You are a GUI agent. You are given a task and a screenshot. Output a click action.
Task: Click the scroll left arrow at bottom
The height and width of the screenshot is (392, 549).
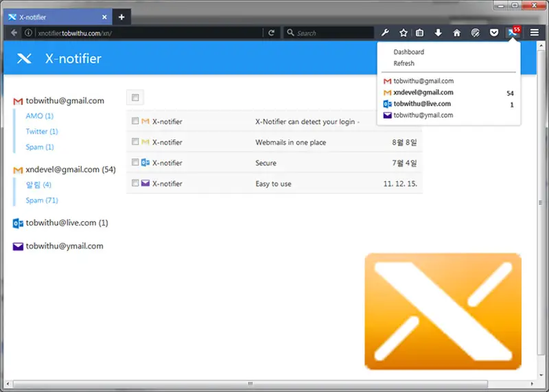(x=8, y=384)
